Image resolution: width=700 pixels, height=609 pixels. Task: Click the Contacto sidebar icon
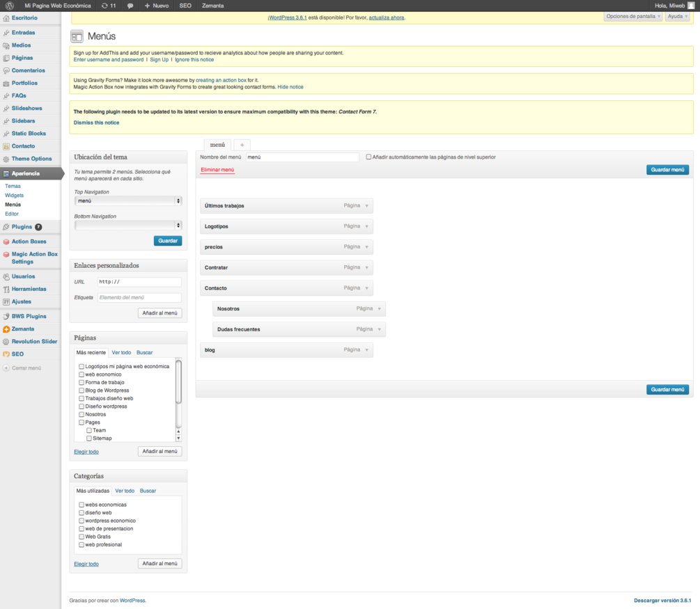pyautogui.click(x=6, y=146)
